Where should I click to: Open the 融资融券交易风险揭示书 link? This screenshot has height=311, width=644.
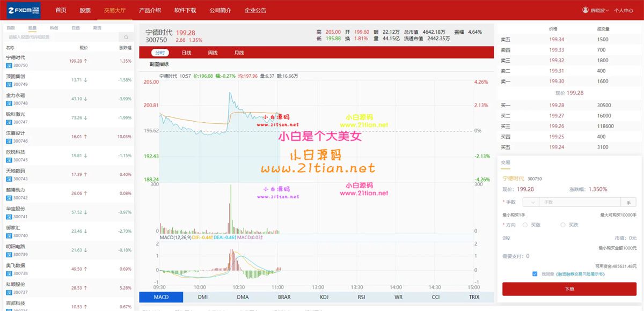point(580,274)
